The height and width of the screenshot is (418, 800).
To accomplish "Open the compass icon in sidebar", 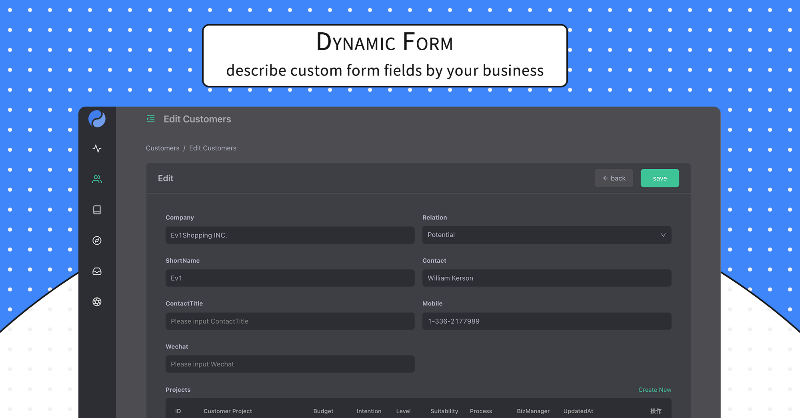I will pos(97,240).
